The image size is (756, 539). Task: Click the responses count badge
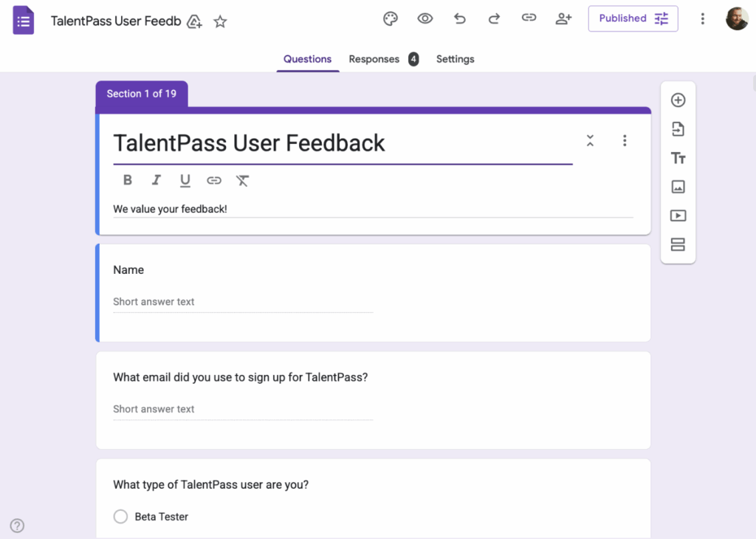[413, 59]
